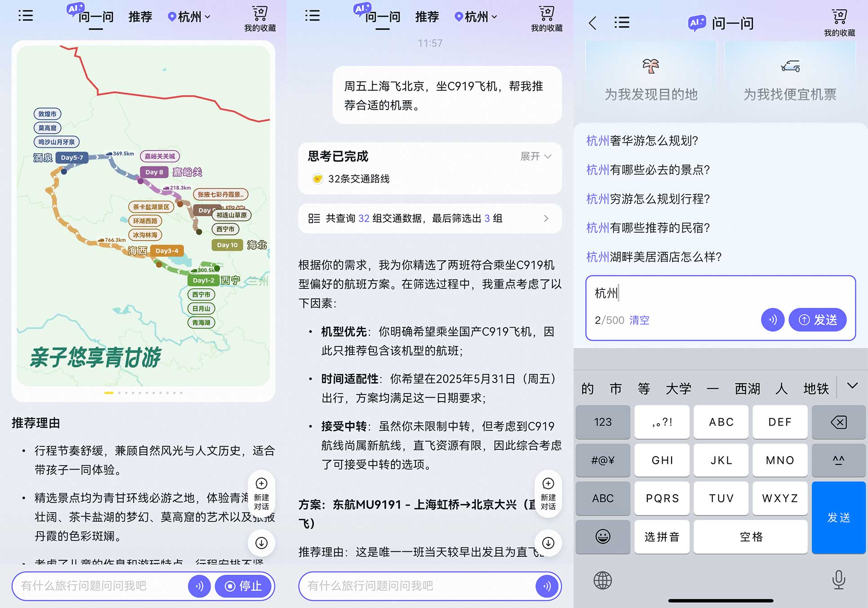Expand the 思考已完成 section with 展开

pos(535,156)
